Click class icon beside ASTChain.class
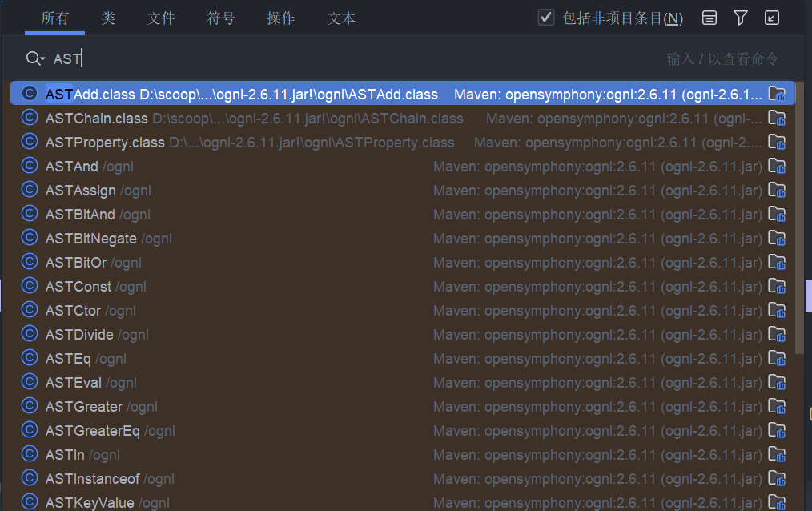812x511 pixels. tap(30, 118)
